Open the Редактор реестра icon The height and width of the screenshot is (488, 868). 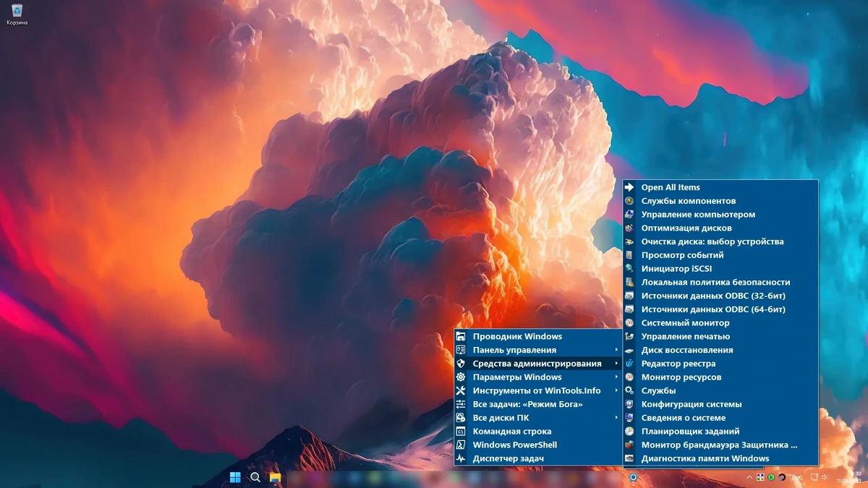tap(629, 364)
